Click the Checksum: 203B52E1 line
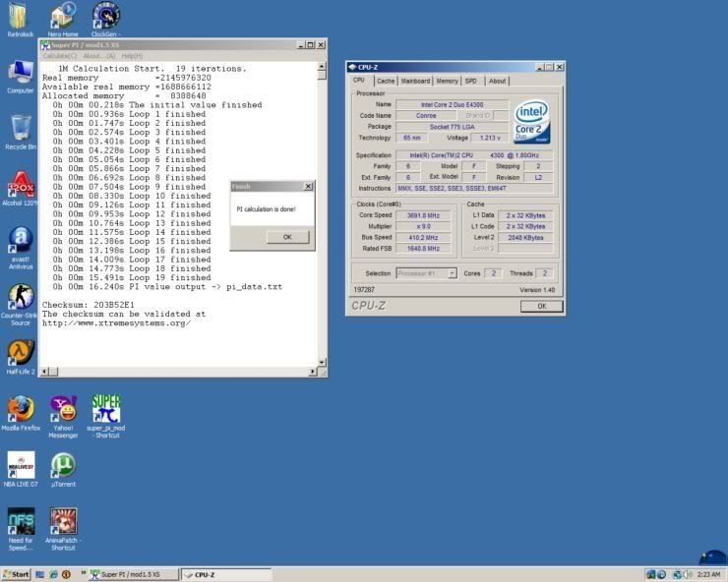 point(89,305)
